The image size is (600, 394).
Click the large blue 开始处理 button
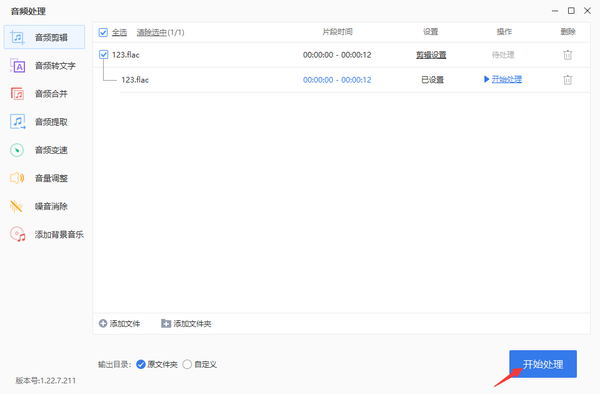(543, 364)
